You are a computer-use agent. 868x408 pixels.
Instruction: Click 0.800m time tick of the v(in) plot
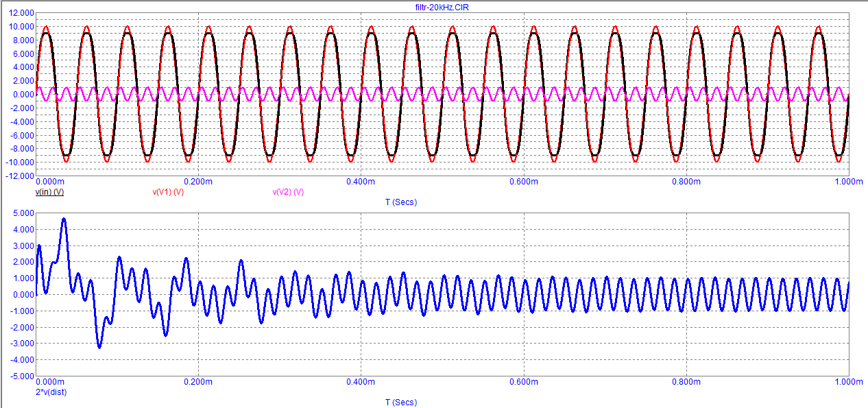click(x=686, y=182)
